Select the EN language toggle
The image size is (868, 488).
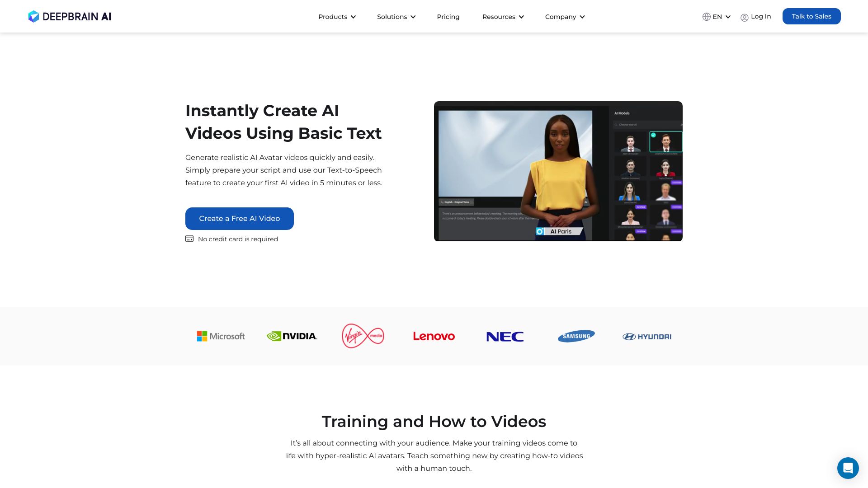tap(716, 16)
